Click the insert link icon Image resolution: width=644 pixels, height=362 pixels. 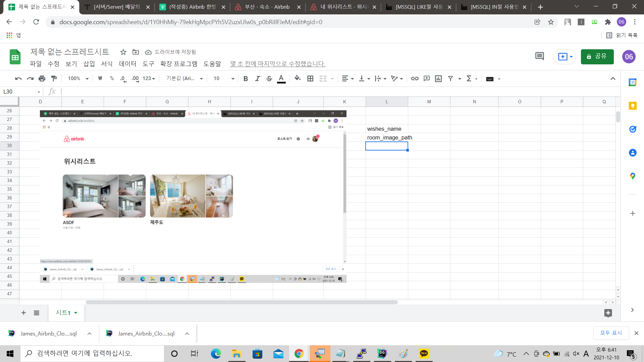tap(415, 78)
